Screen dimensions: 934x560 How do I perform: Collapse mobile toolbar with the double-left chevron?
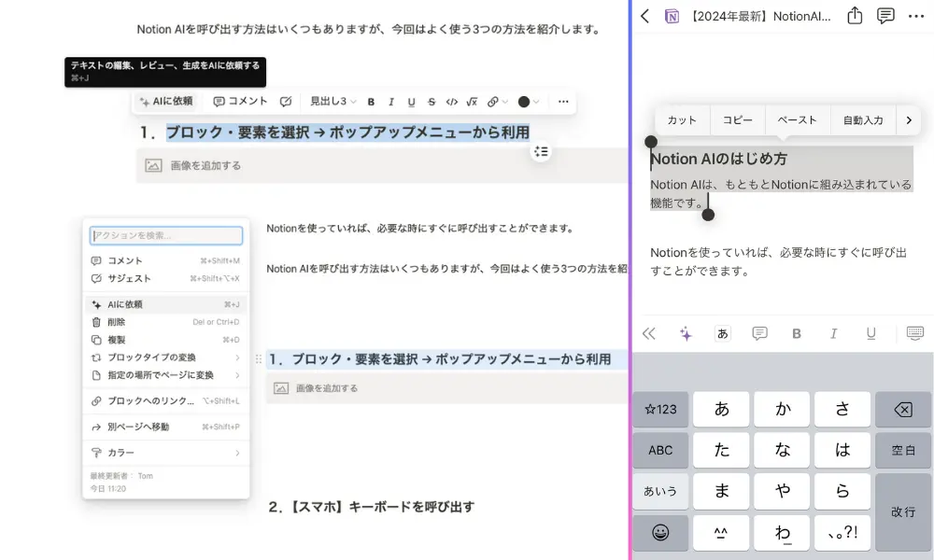pyautogui.click(x=649, y=334)
